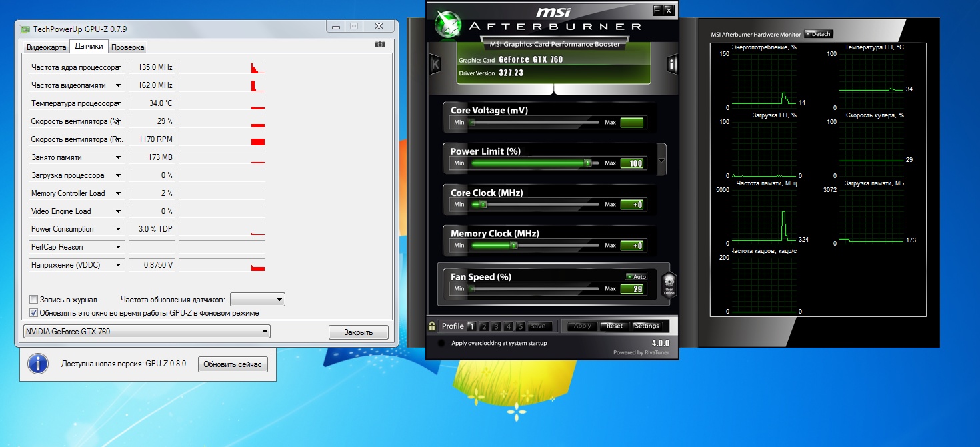Click the 'Частота памяти, МГц' monitor graph
This screenshot has width=980, height=447.
point(764,217)
